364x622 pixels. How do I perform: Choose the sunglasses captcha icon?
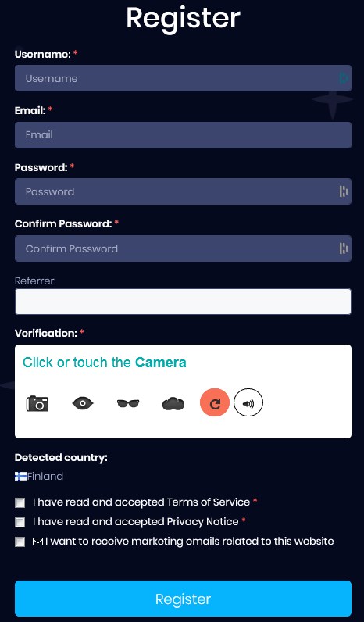click(128, 404)
